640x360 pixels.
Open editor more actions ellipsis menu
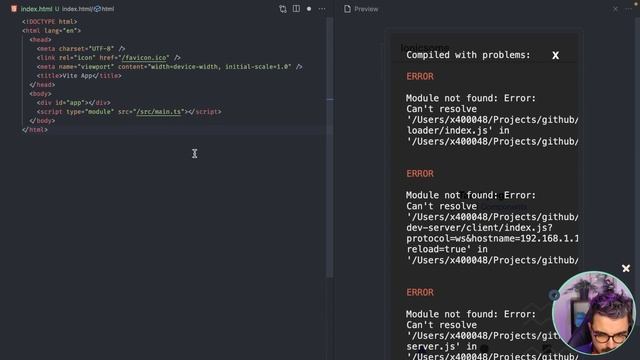322,9
